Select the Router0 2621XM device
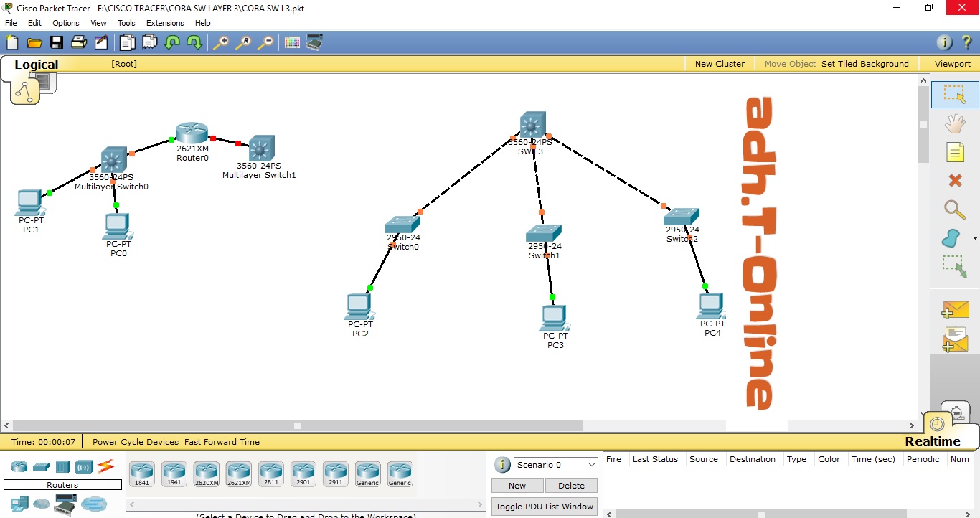980x518 pixels. 192,133
